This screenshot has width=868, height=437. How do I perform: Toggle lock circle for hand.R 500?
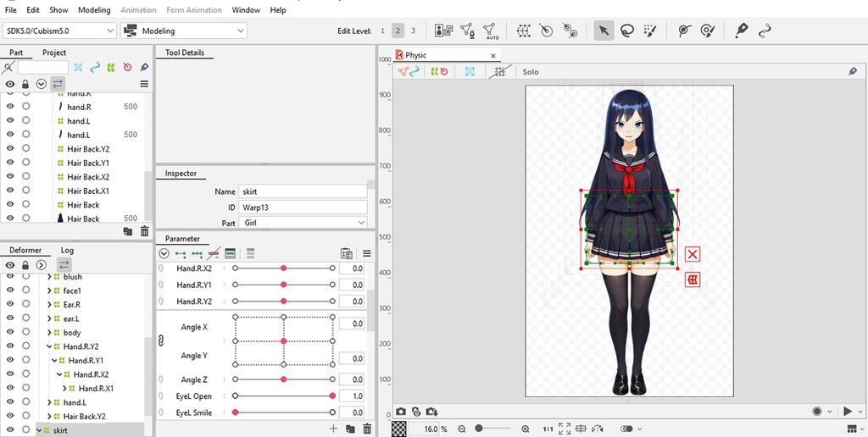tap(26, 106)
